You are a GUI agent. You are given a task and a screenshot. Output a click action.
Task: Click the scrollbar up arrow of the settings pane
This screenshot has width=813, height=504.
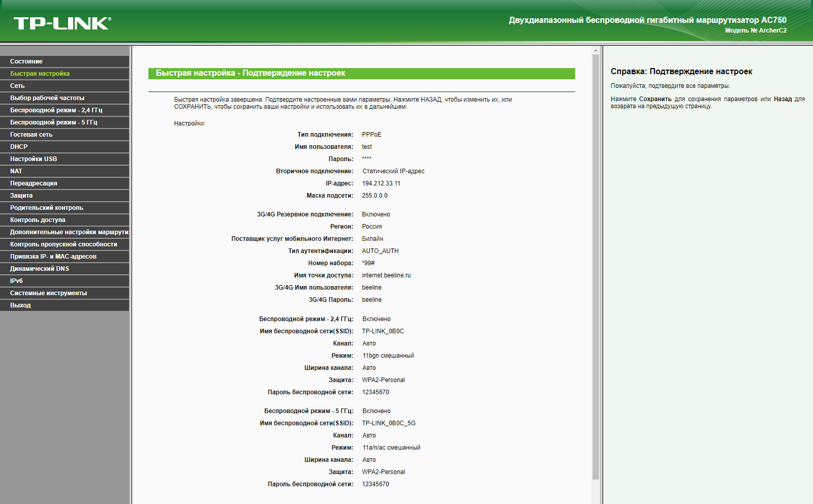(596, 50)
